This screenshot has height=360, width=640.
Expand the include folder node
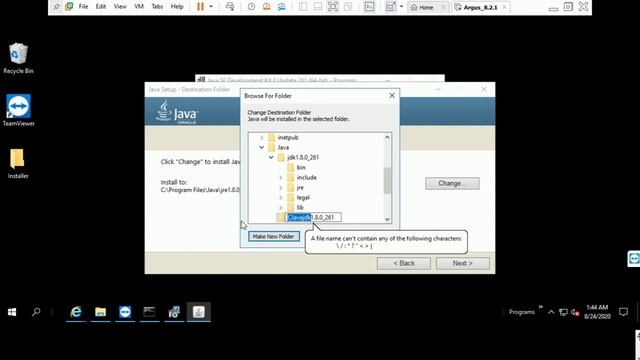281,178
